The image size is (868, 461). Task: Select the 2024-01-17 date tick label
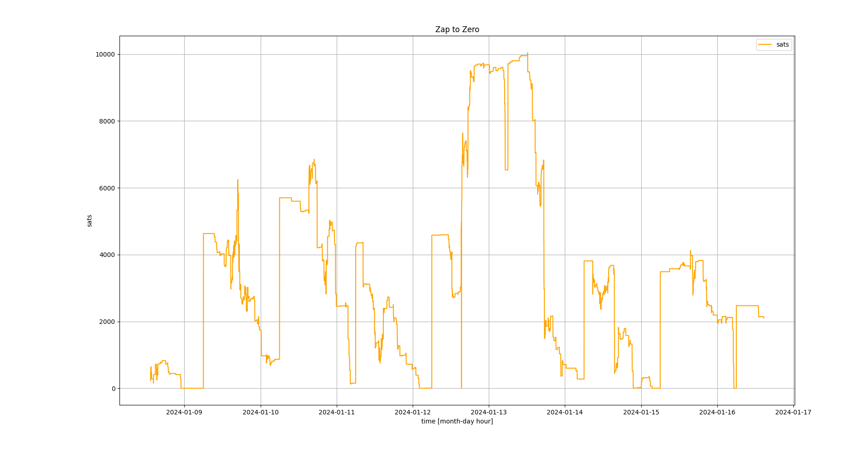[793, 412]
